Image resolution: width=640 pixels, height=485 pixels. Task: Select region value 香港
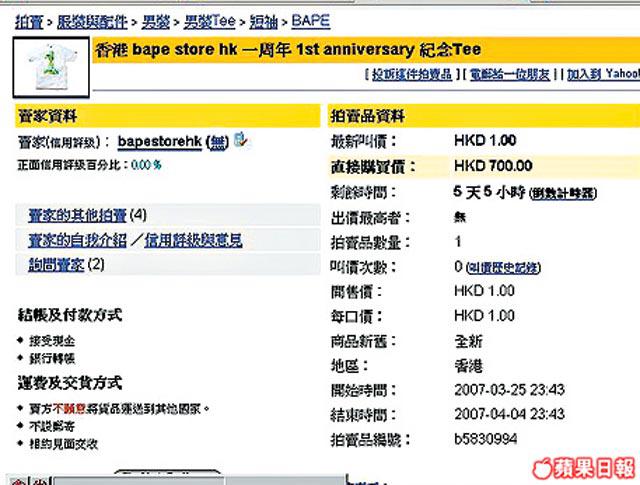pos(469,366)
